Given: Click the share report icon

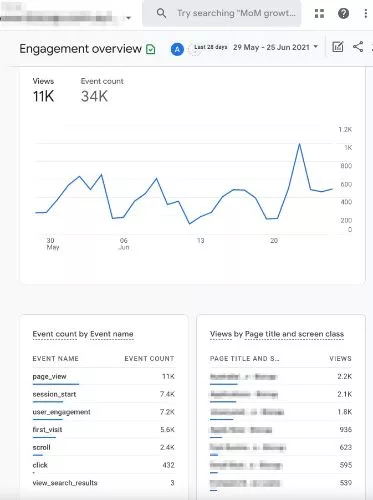Looking at the screenshot, I should (x=358, y=47).
